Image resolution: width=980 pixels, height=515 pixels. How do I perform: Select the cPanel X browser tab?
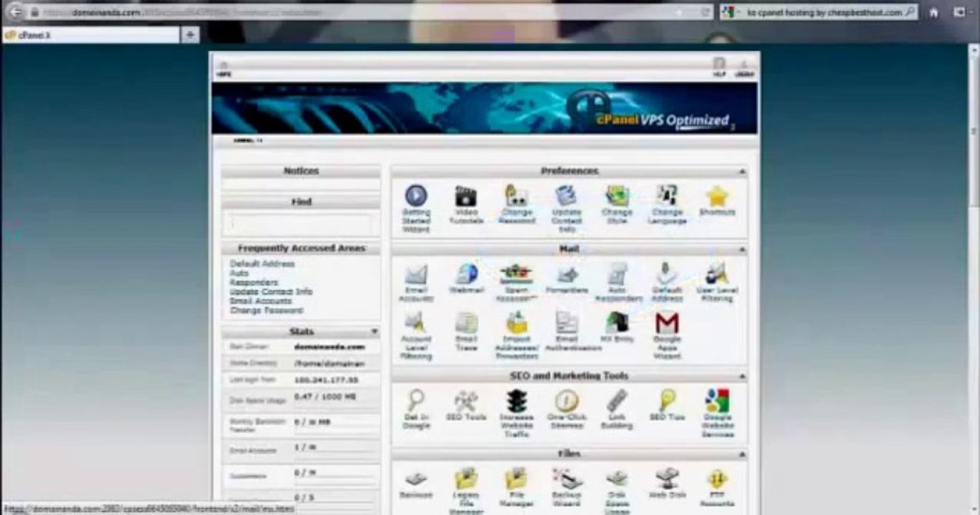(91, 34)
